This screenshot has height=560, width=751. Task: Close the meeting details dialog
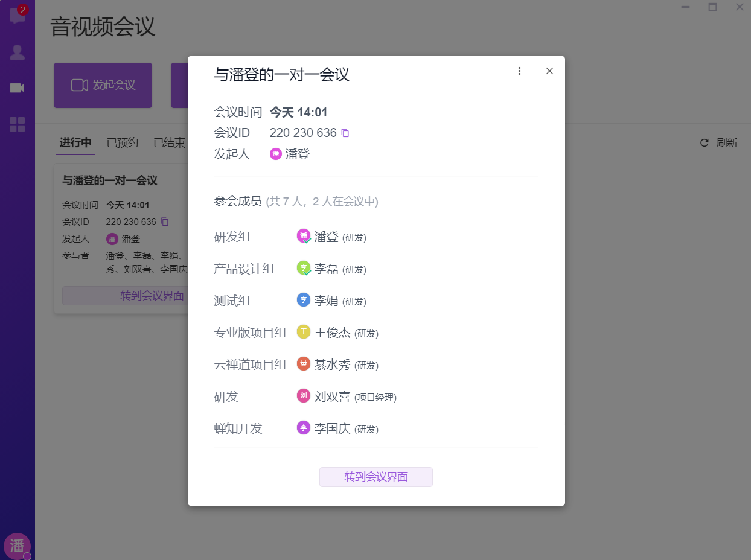[x=549, y=71]
